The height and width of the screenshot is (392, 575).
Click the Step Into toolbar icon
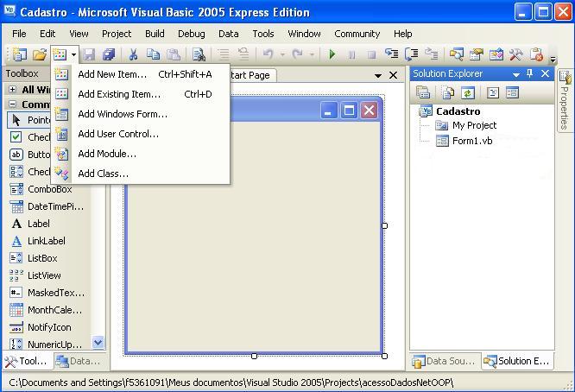(392, 54)
